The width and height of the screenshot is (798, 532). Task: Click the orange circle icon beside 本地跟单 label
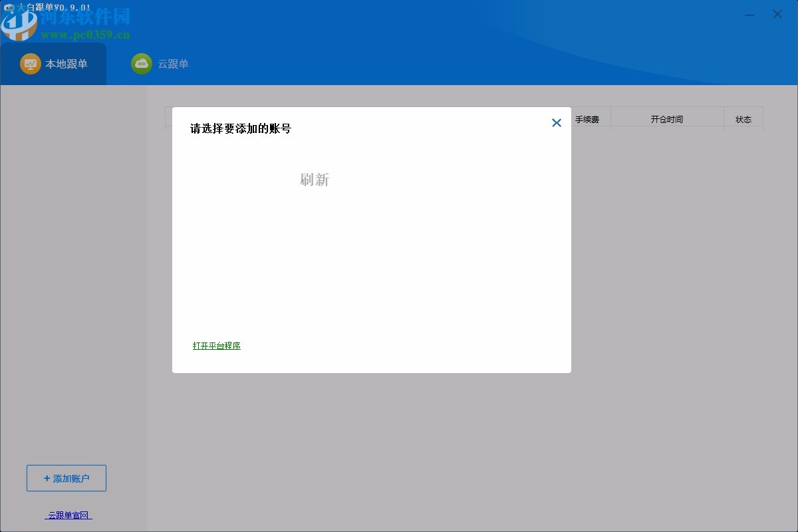click(x=29, y=64)
